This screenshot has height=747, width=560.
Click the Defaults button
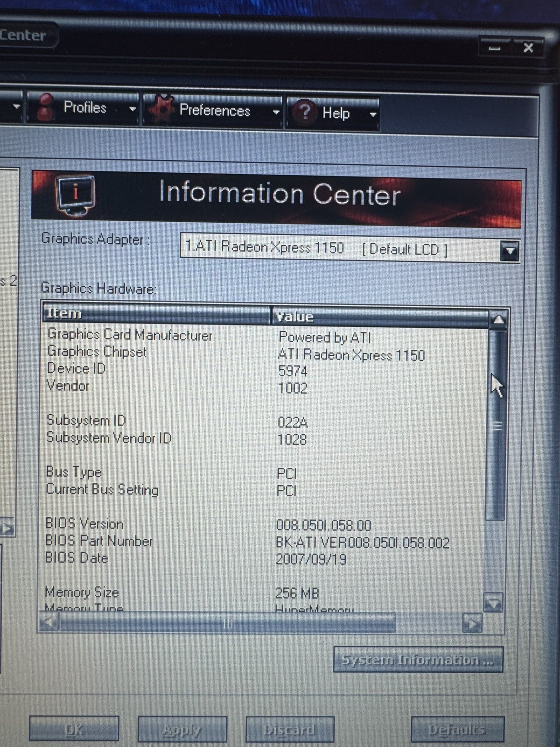tap(457, 729)
